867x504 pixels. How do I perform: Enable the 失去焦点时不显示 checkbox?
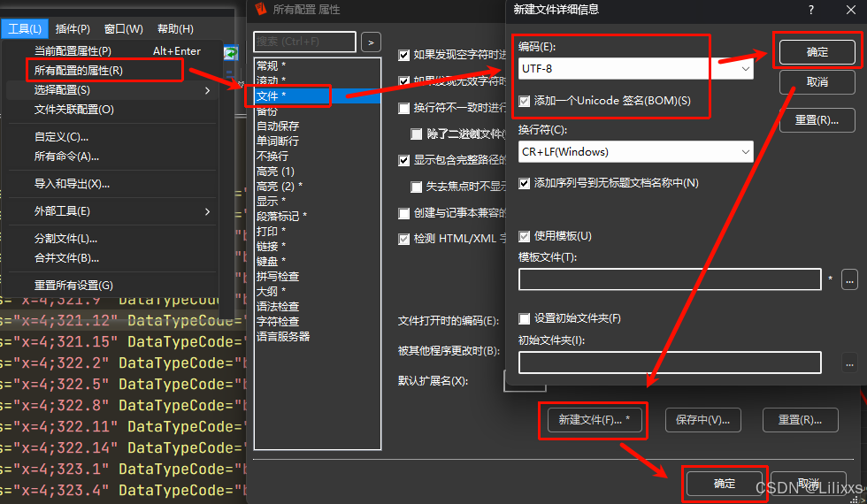click(x=417, y=187)
